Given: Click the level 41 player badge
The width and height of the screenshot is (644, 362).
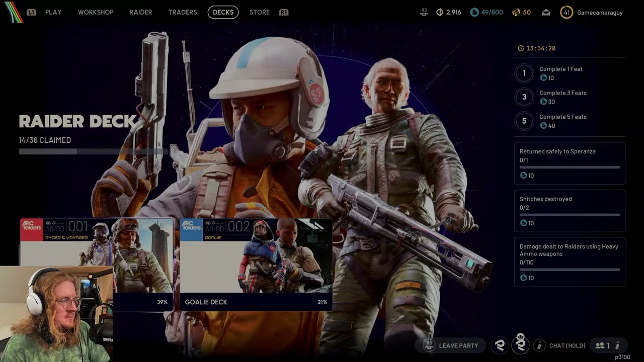Looking at the screenshot, I should 567,12.
